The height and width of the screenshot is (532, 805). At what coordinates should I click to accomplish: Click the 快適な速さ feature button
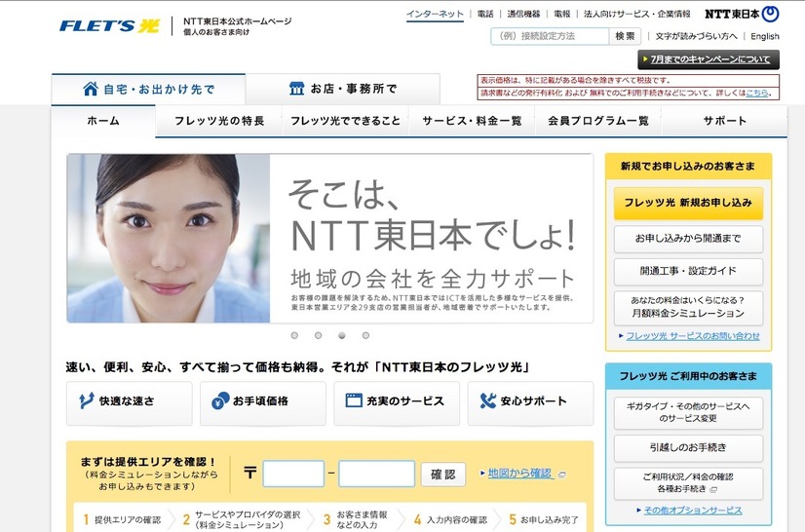[130, 402]
